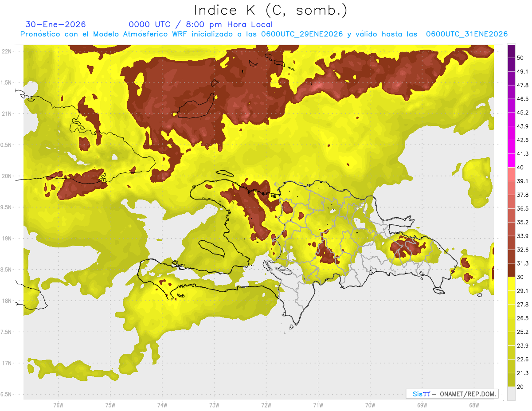Viewport: 532px width, 411px height.
Task: Select the '35.2' colorbar value
Action: pos(523,223)
